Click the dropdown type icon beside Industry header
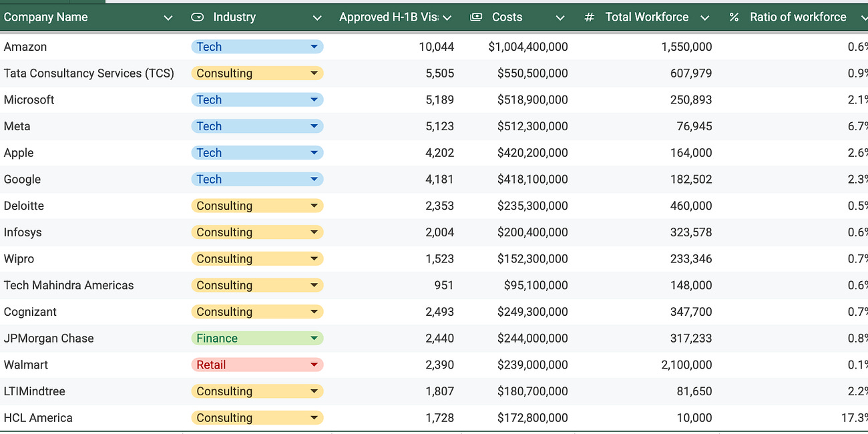The image size is (868, 434). (198, 17)
